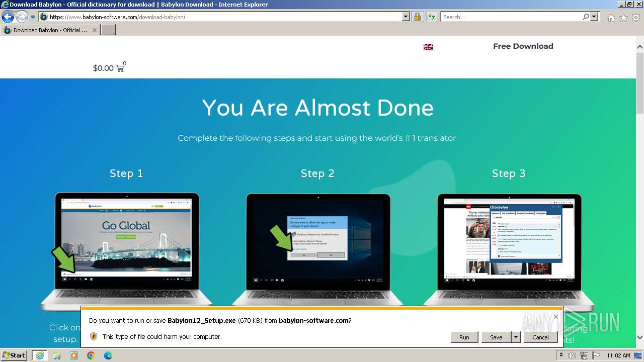This screenshot has height=362, width=644.
Task: Click the UK flag language icon
Action: pyautogui.click(x=428, y=47)
